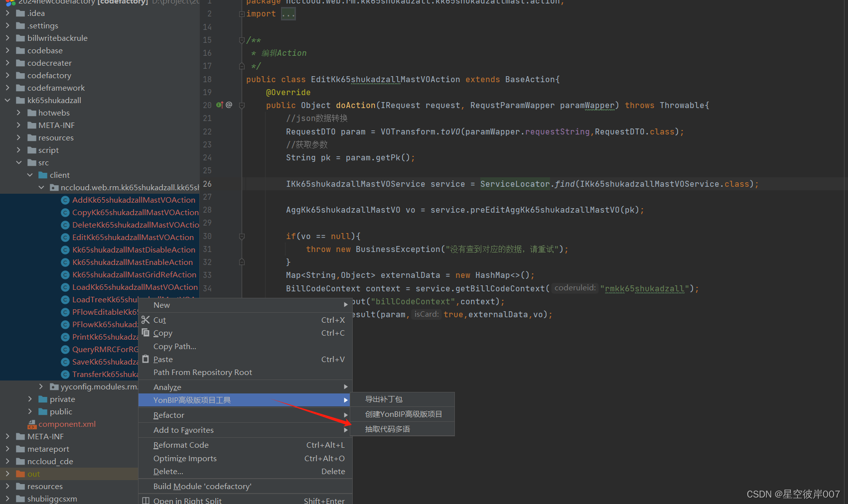Click class icon of CopyKk65shukadzallMastVOAction
The height and width of the screenshot is (504, 848).
(x=65, y=213)
